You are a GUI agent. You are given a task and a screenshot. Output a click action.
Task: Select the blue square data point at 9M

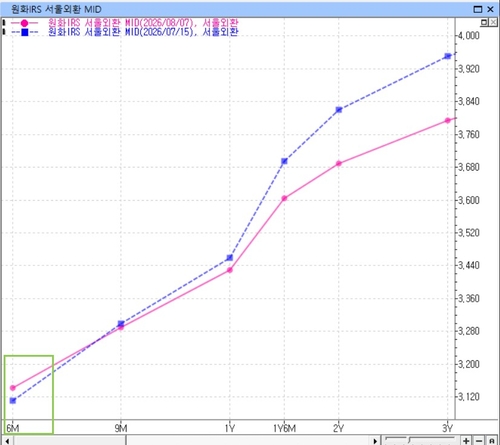pos(121,323)
